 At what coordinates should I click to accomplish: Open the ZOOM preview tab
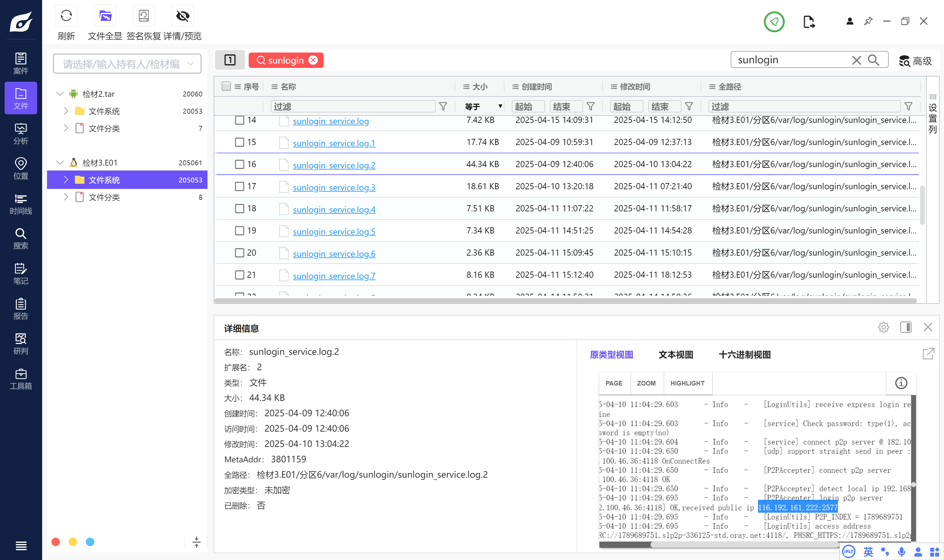click(x=646, y=383)
